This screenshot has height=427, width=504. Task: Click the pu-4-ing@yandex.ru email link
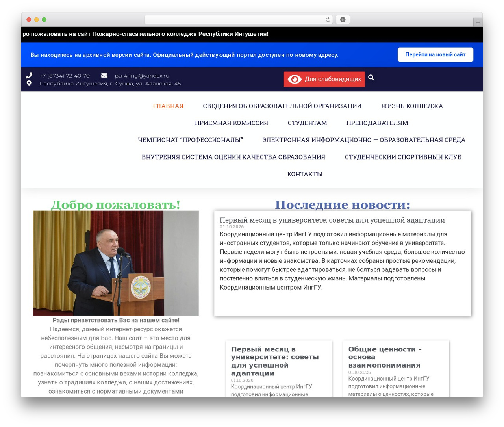pyautogui.click(x=142, y=76)
